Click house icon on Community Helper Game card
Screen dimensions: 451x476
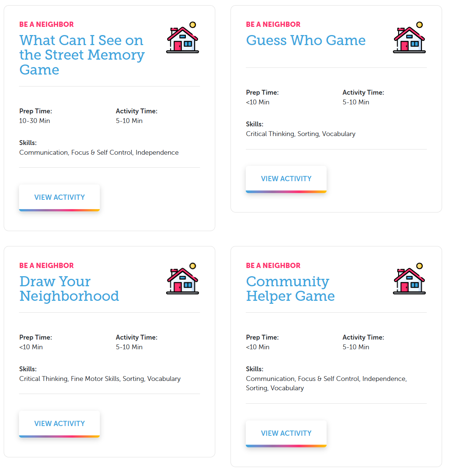[x=409, y=279]
